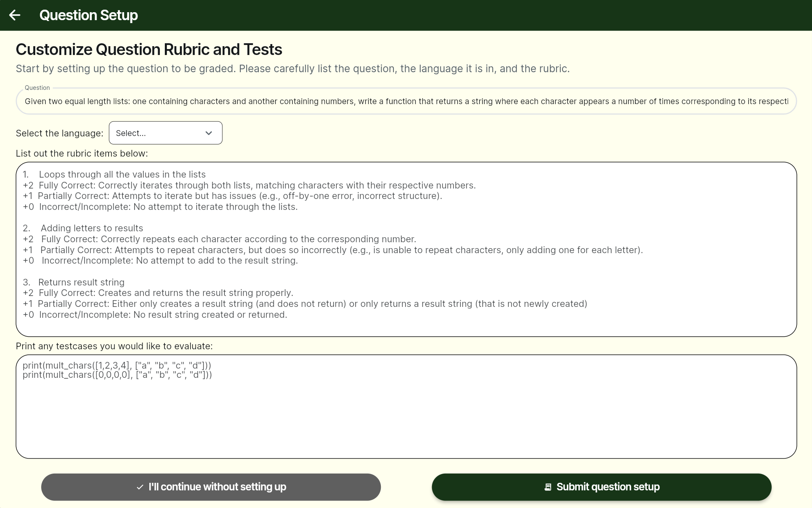Click the first print(mult_chars([1,2,3,4]...)) testcase line
The width and height of the screenshot is (812, 508).
pyautogui.click(x=117, y=365)
